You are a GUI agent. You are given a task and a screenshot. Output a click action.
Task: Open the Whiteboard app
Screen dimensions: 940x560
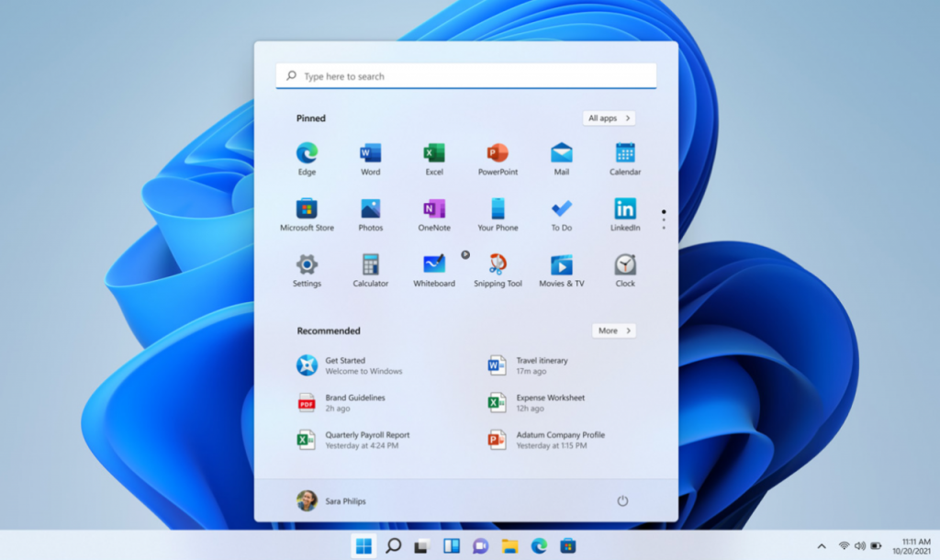(434, 271)
